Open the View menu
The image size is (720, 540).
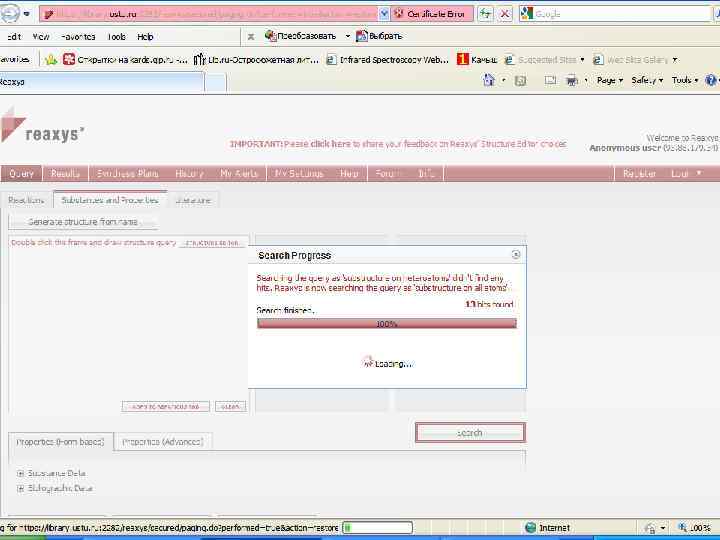41,37
